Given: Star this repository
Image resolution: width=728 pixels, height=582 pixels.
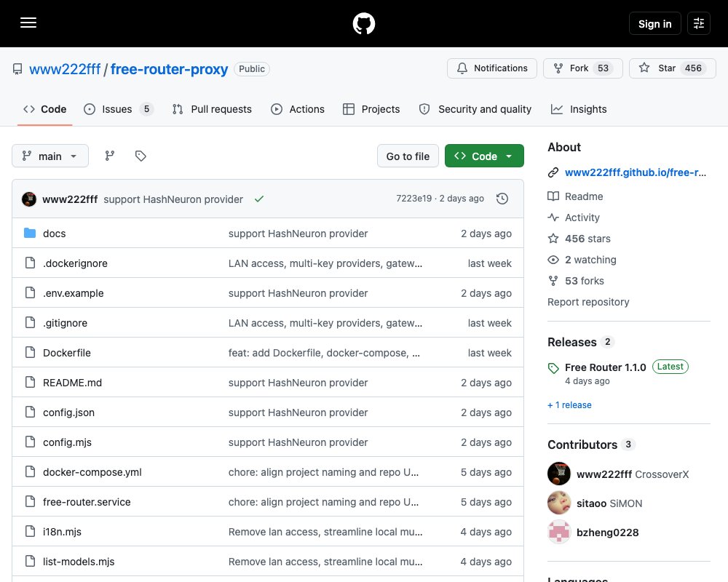Looking at the screenshot, I should point(672,68).
